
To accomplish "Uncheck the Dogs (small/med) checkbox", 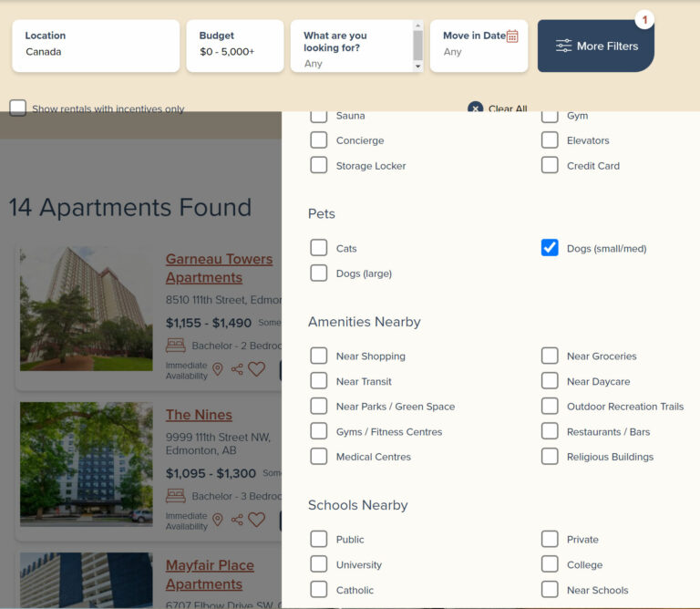I will [550, 248].
